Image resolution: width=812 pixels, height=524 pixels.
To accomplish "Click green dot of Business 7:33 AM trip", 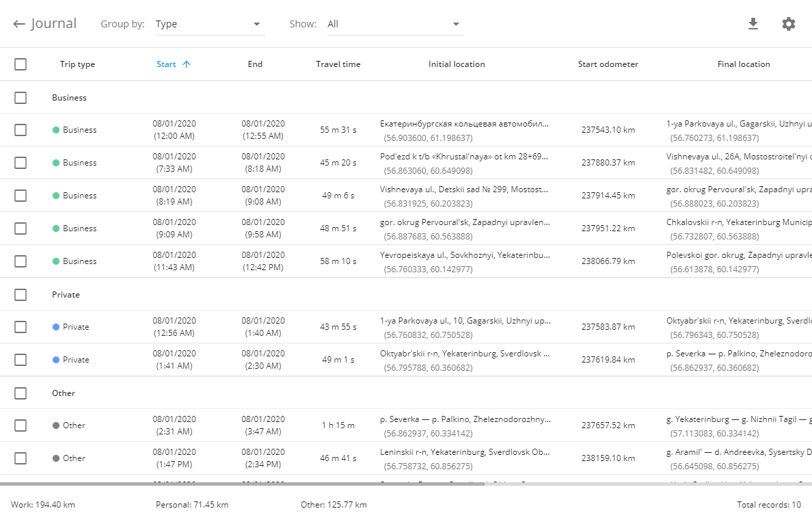I will (x=56, y=163).
